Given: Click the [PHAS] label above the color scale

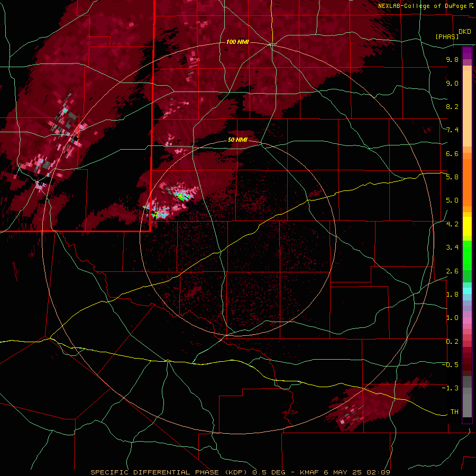Looking at the screenshot, I should [x=447, y=36].
